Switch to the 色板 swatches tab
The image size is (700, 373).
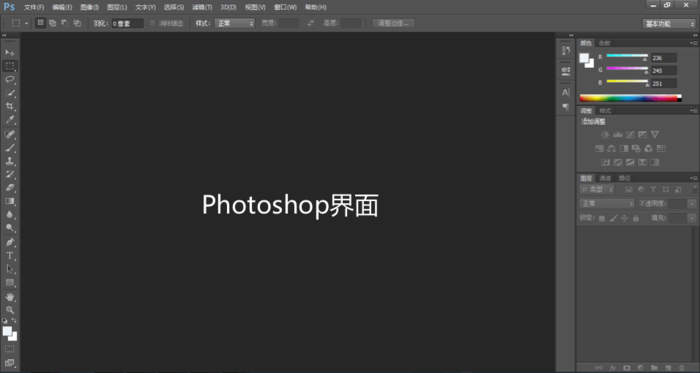604,43
